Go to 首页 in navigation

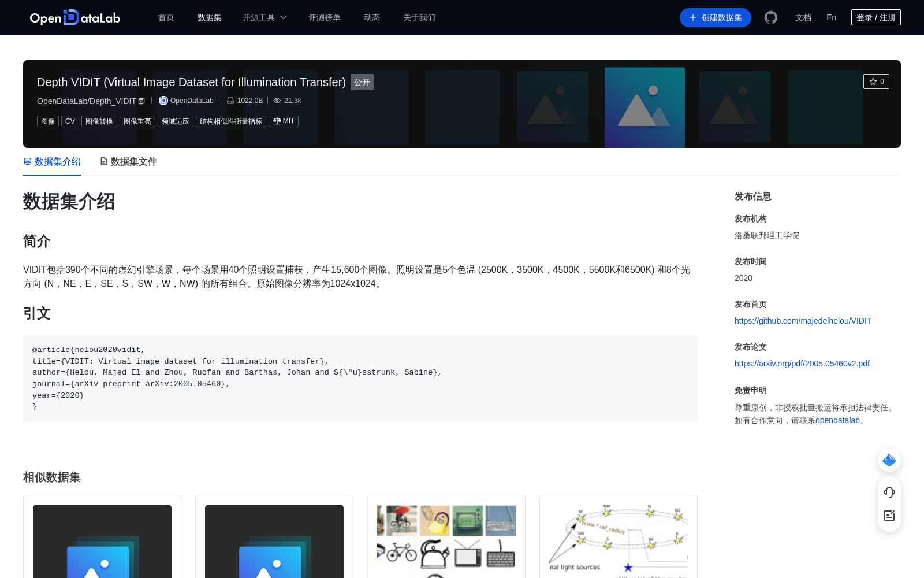(166, 17)
